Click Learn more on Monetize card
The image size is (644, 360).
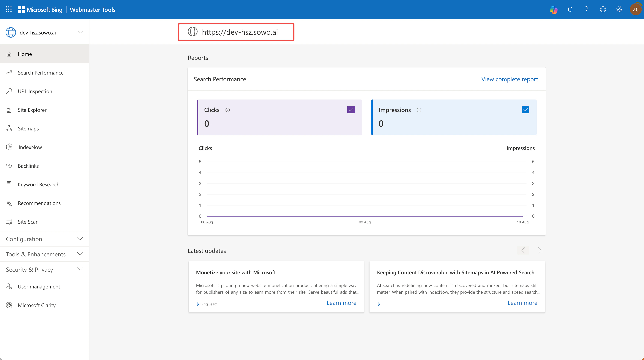341,303
